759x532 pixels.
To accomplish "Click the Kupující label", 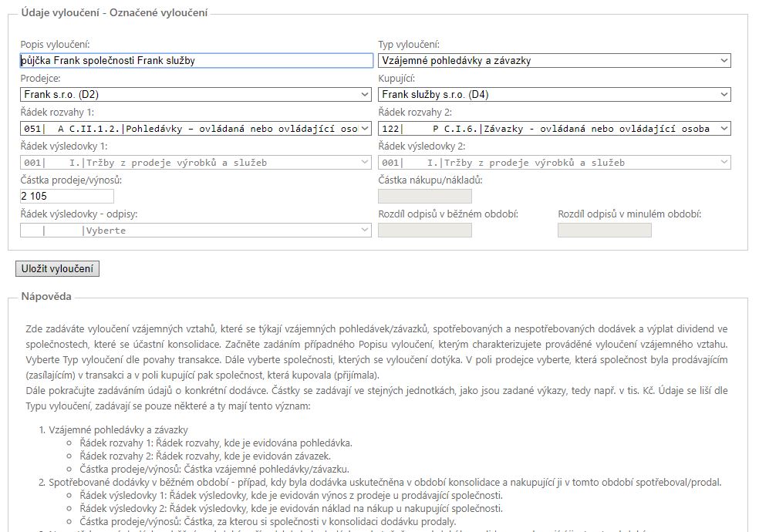I will [396, 79].
